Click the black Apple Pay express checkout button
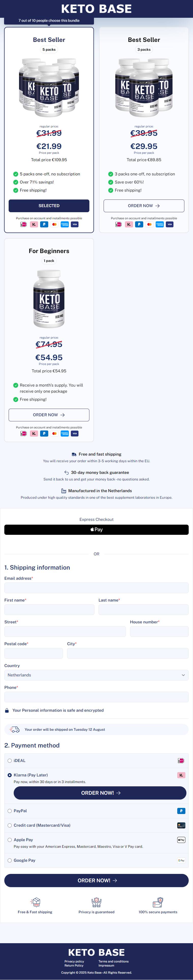Screen dimensions: 193x980 point(96,529)
